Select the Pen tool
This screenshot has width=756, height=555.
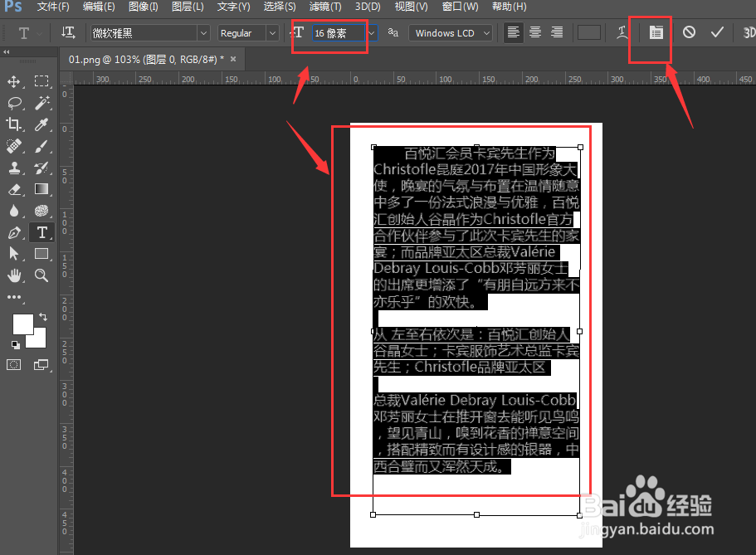tap(14, 232)
